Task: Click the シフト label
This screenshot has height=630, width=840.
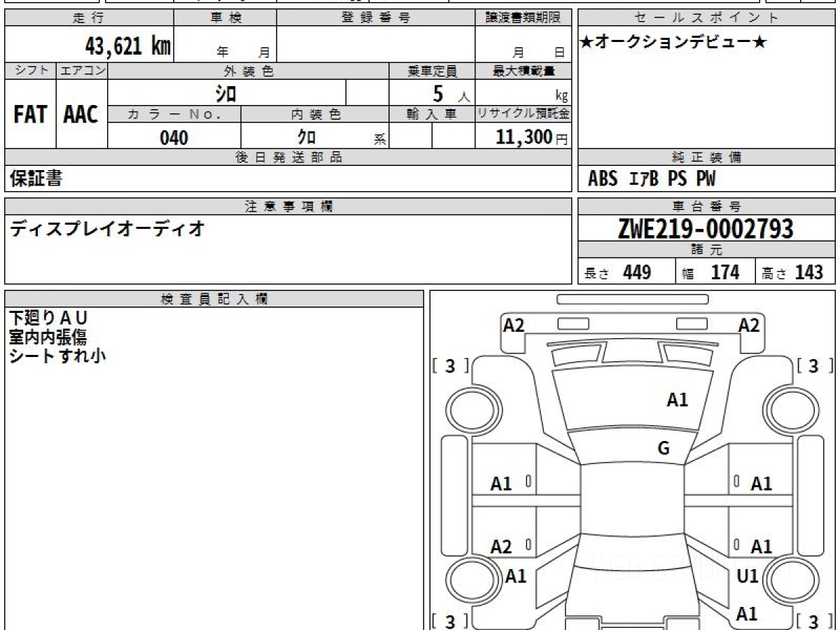Action: click(x=30, y=71)
